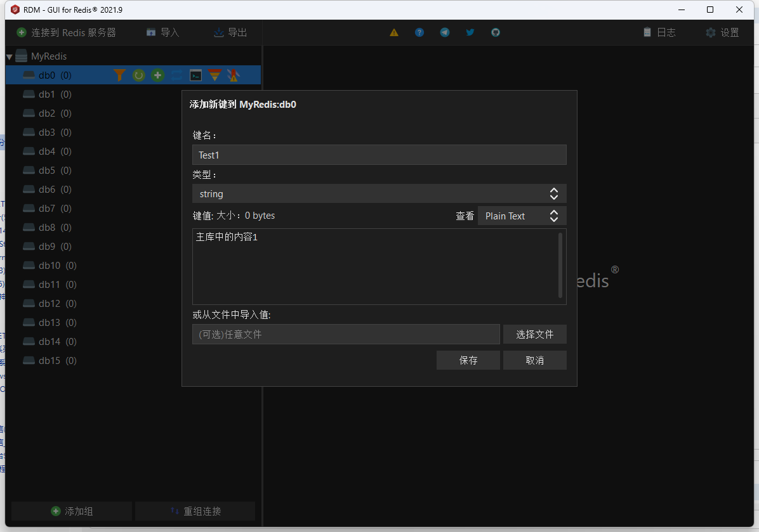
Task: Click the Telegram icon in the toolbar
Action: tap(445, 32)
